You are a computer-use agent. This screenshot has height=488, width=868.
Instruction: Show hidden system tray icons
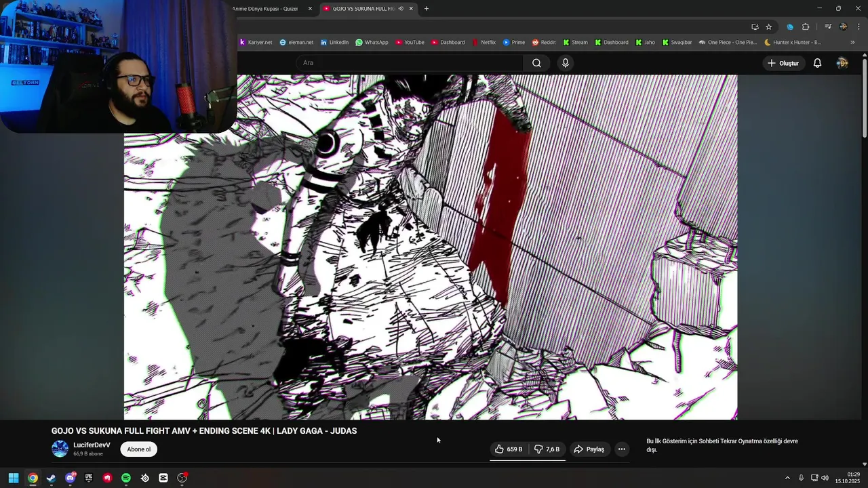coord(787,478)
